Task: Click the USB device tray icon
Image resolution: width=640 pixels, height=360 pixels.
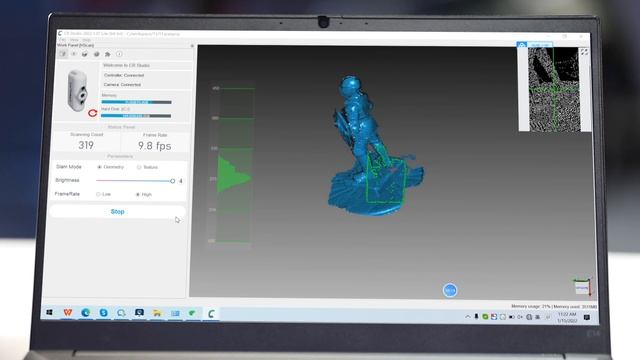Action: (476, 317)
